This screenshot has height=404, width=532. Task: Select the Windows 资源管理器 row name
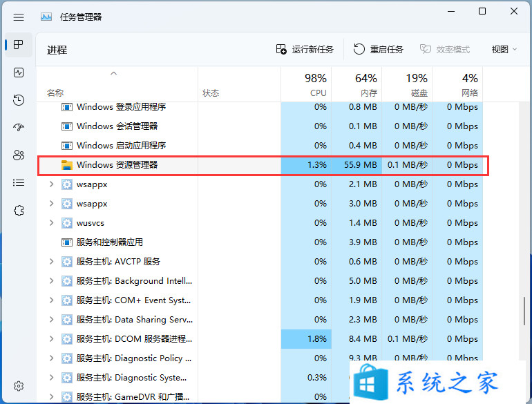coord(117,165)
